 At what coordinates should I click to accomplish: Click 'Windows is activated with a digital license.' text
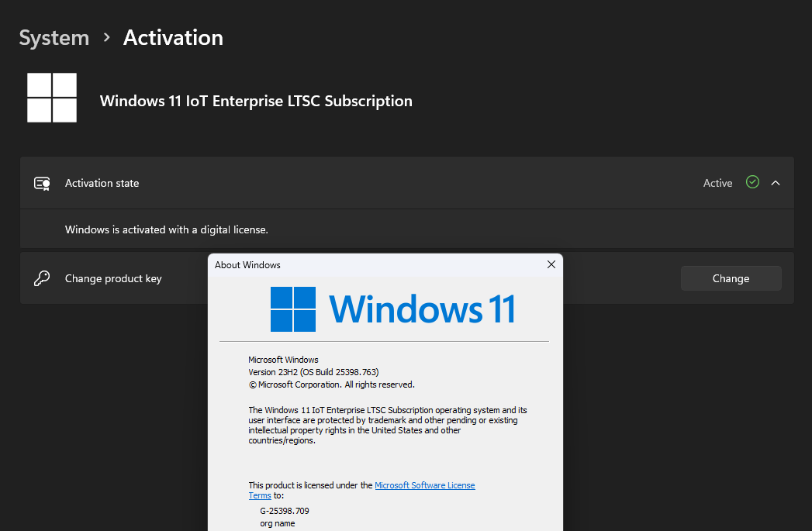(166, 229)
